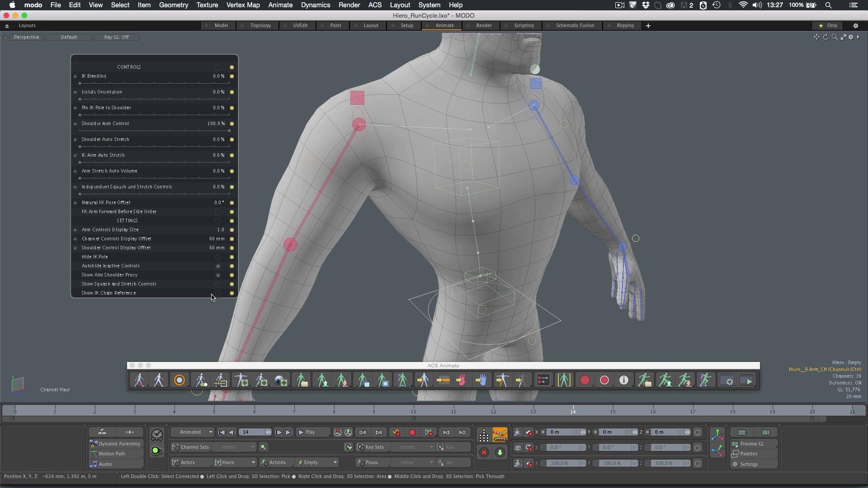Toggle FK Arm Forward Before Side Order
The width and height of the screenshot is (868, 488).
(218, 212)
